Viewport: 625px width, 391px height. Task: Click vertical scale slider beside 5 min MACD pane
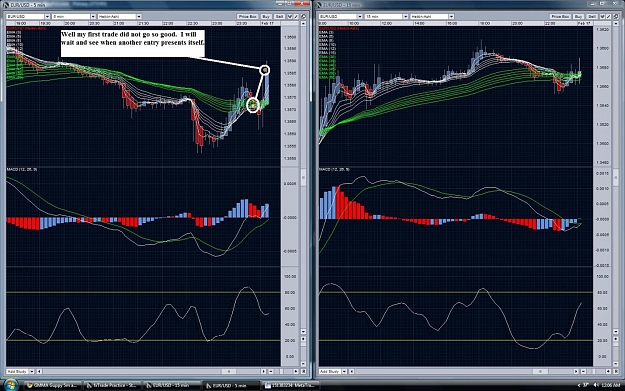click(x=303, y=178)
